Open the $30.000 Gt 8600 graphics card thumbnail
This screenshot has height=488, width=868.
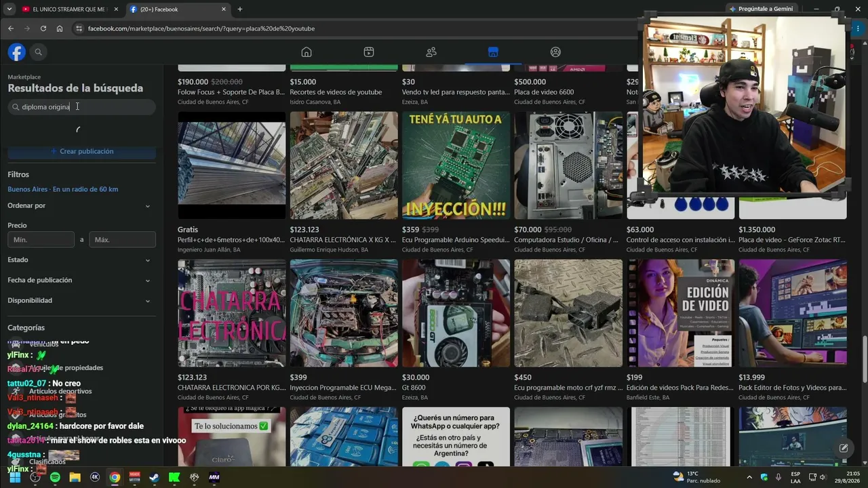[456, 313]
